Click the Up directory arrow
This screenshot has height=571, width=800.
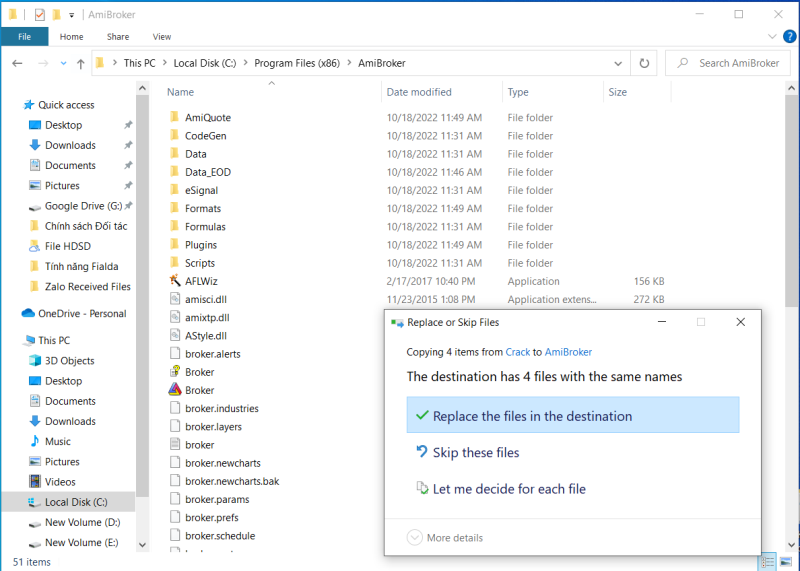tap(79, 63)
